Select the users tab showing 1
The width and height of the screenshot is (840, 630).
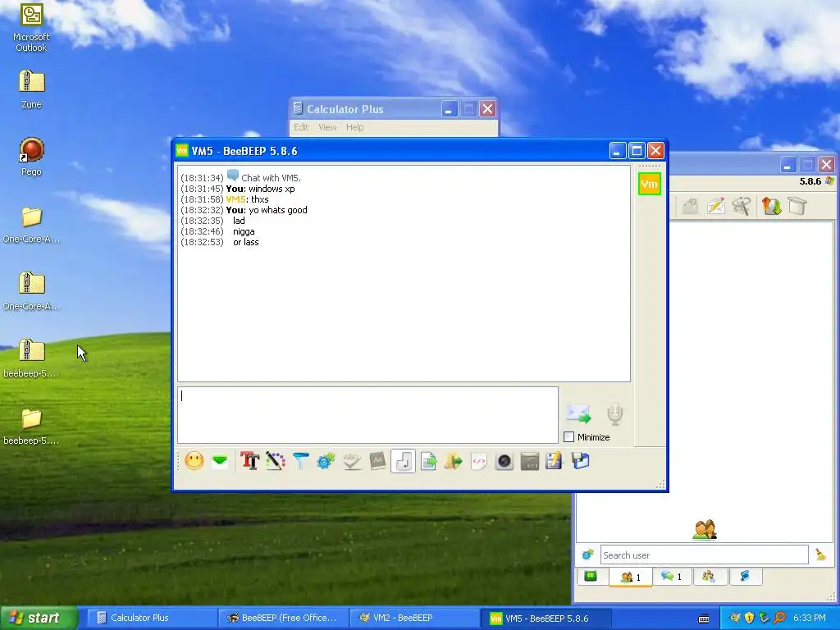631,577
